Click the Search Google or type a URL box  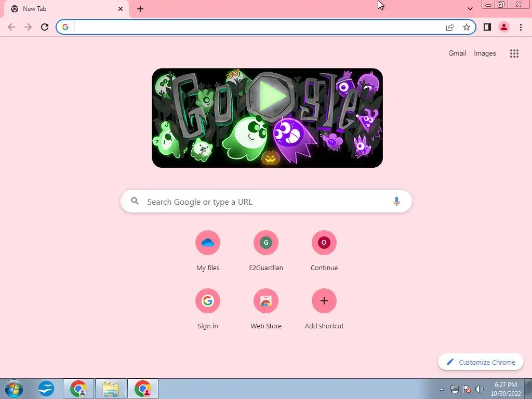click(x=266, y=202)
